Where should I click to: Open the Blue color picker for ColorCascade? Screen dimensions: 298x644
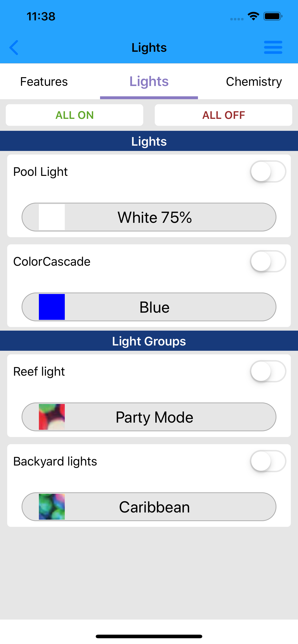[149, 307]
